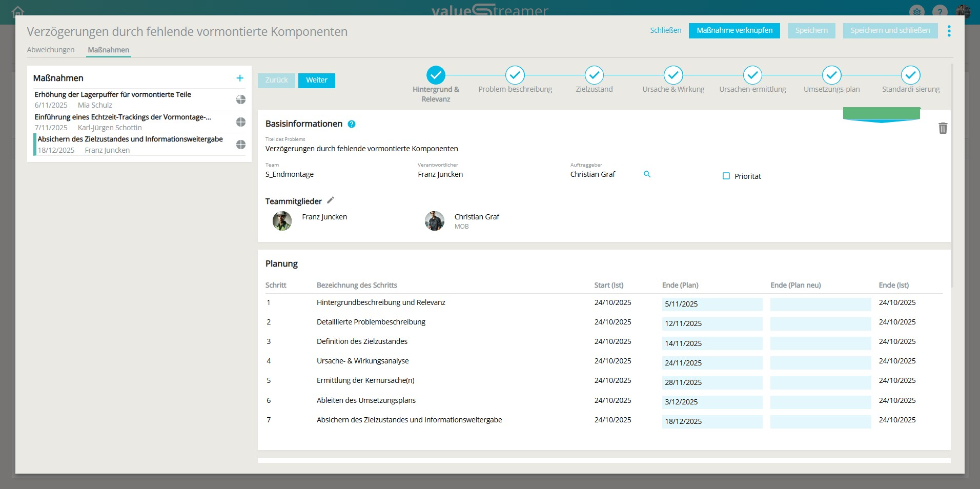Enable the Priorität checkbox
Viewport: 980px width, 489px height.
(726, 176)
